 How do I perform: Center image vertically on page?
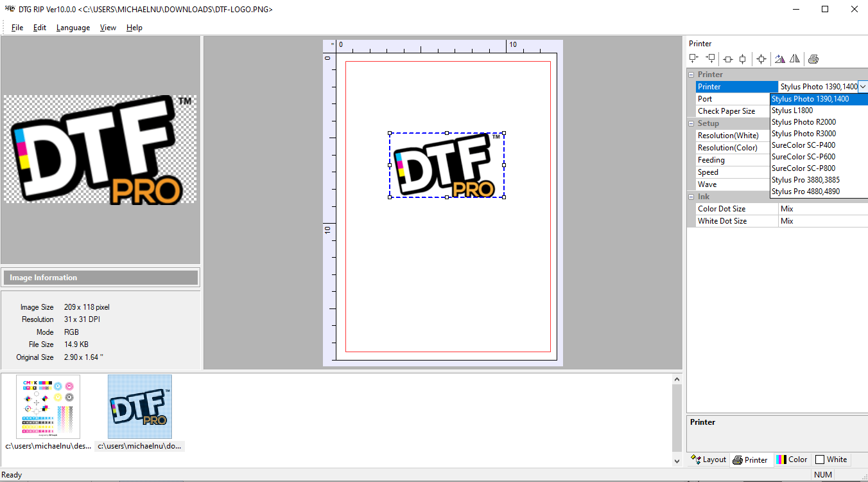point(743,59)
